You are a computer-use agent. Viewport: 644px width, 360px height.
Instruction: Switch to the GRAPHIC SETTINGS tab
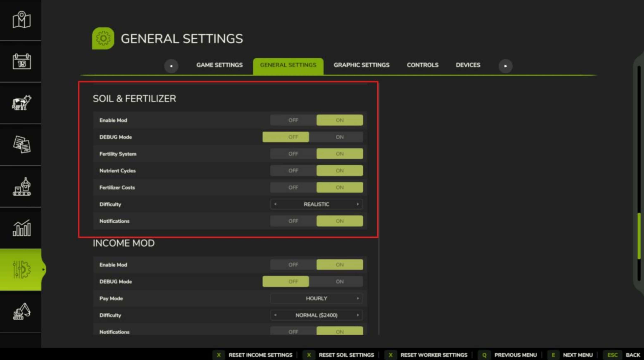361,65
